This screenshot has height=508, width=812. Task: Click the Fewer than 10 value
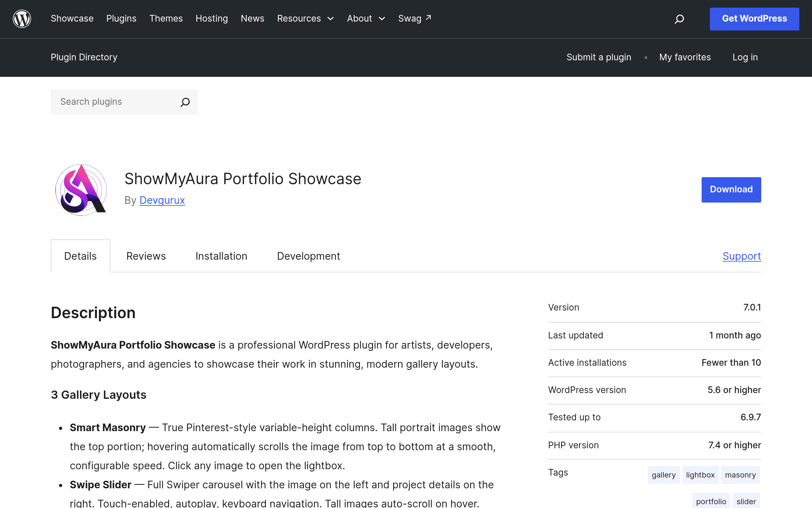coord(731,363)
